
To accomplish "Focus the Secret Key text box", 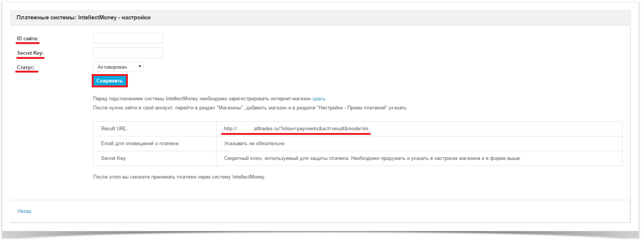I will [x=128, y=53].
